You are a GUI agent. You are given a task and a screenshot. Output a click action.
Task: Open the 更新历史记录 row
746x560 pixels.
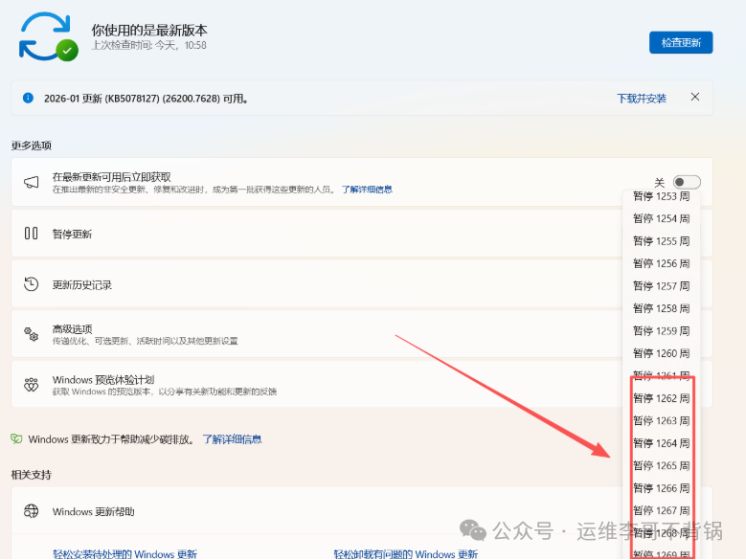[317, 284]
